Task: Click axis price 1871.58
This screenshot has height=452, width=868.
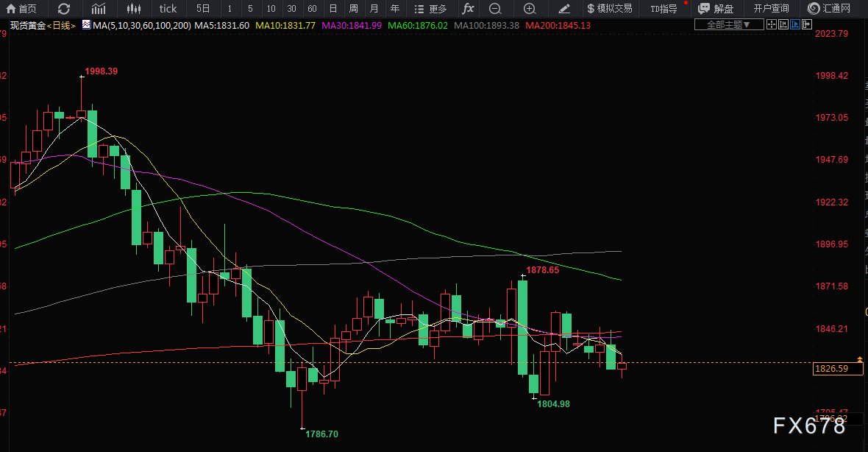Action: 831,286
